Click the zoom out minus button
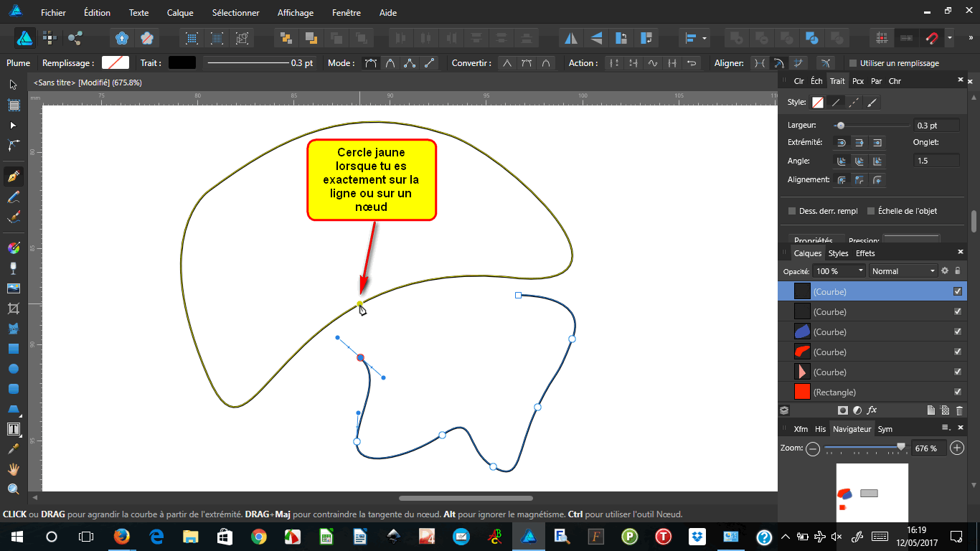Viewport: 980px width, 551px height. (813, 448)
